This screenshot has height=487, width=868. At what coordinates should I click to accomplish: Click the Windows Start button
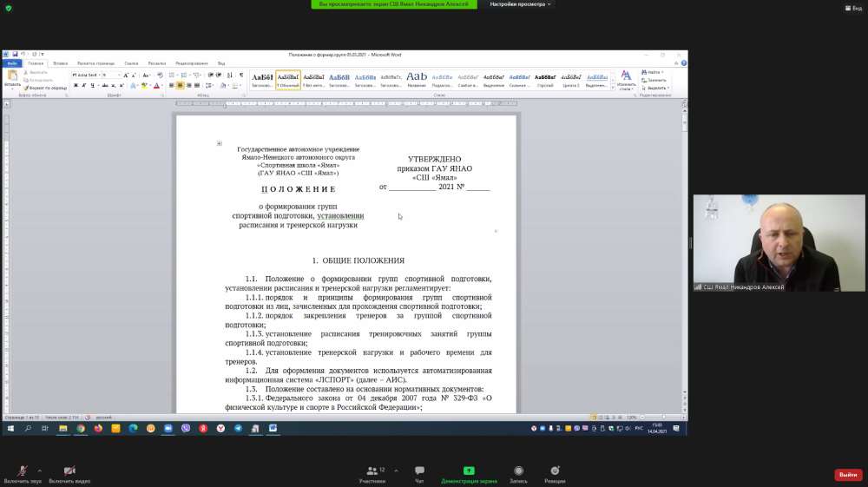pos(10,428)
